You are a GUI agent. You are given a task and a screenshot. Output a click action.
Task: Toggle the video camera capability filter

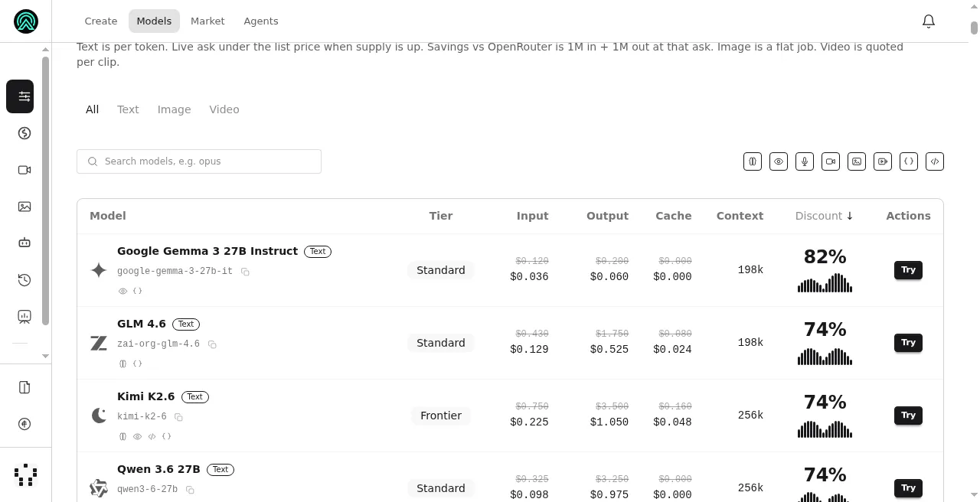[831, 161]
